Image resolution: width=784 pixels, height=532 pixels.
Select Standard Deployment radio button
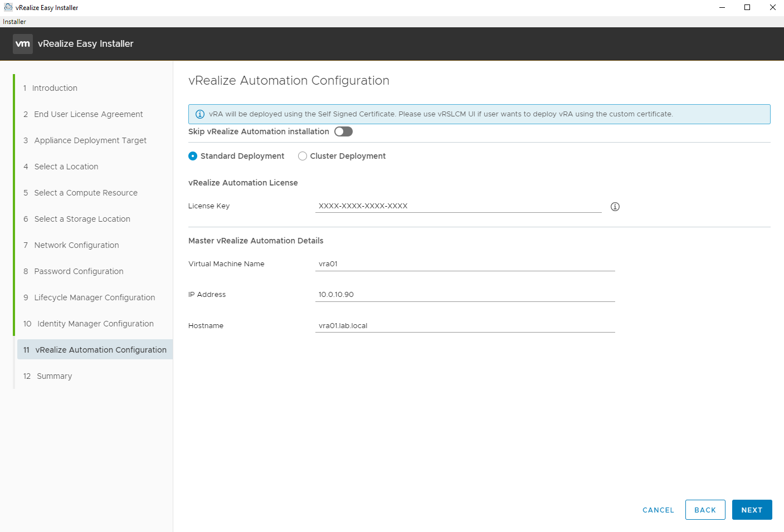(x=193, y=156)
